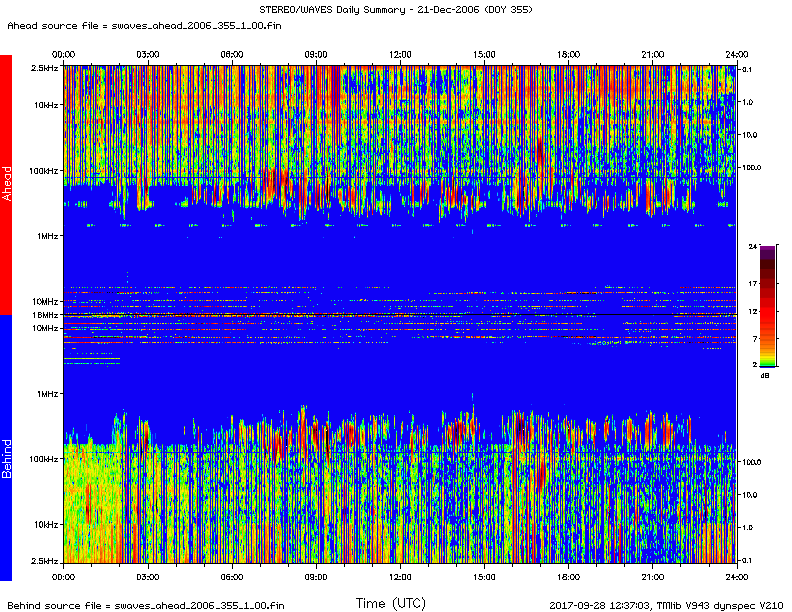This screenshot has width=792, height=612.
Task: Click the Behind panel's 09:00 time tick label
Action: 316,577
